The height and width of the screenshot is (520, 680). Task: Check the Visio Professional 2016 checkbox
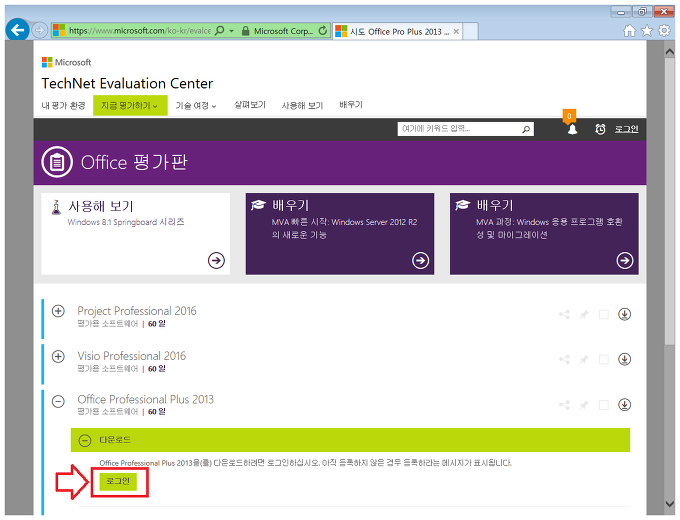[604, 360]
